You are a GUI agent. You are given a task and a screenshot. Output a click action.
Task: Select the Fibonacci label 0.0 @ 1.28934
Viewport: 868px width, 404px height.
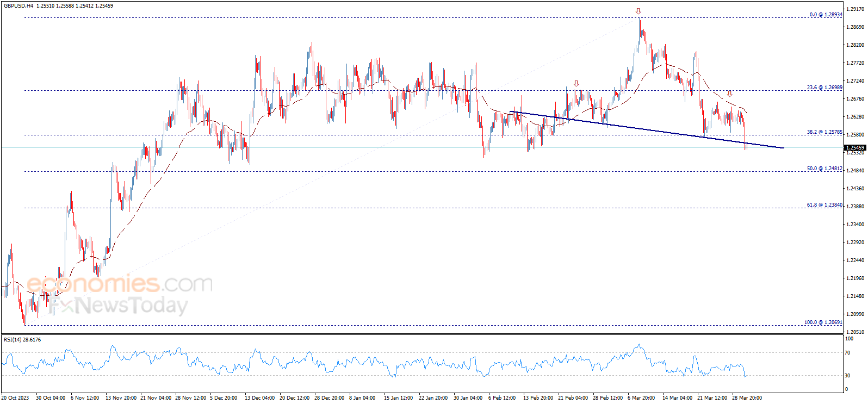(826, 15)
